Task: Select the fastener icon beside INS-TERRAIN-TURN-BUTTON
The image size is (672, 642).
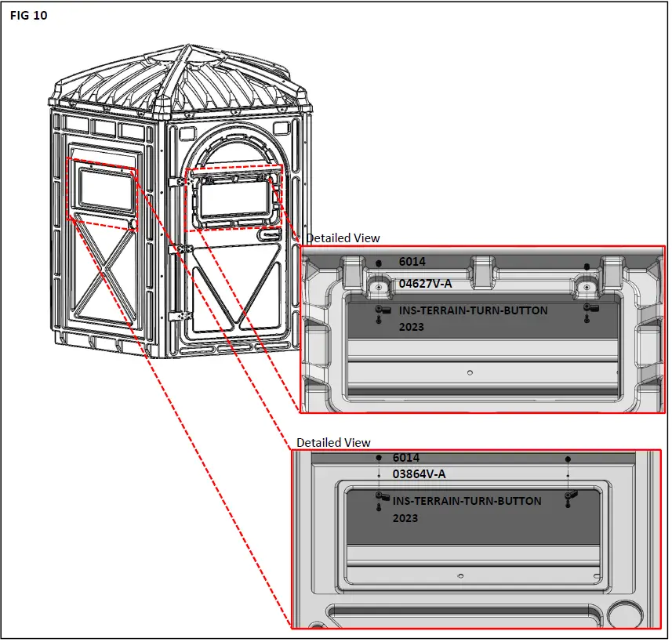Action: pyautogui.click(x=384, y=310)
